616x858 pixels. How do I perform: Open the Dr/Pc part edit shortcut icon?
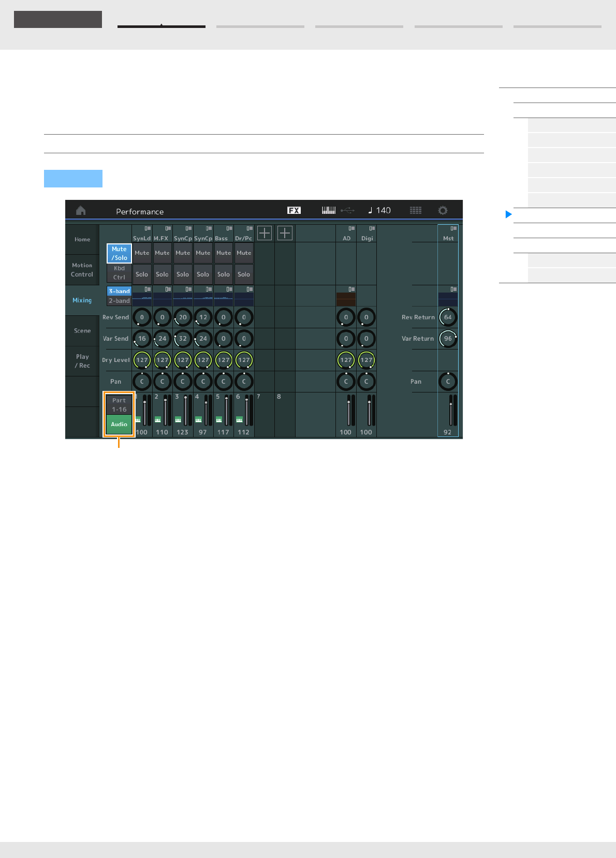pos(250,228)
